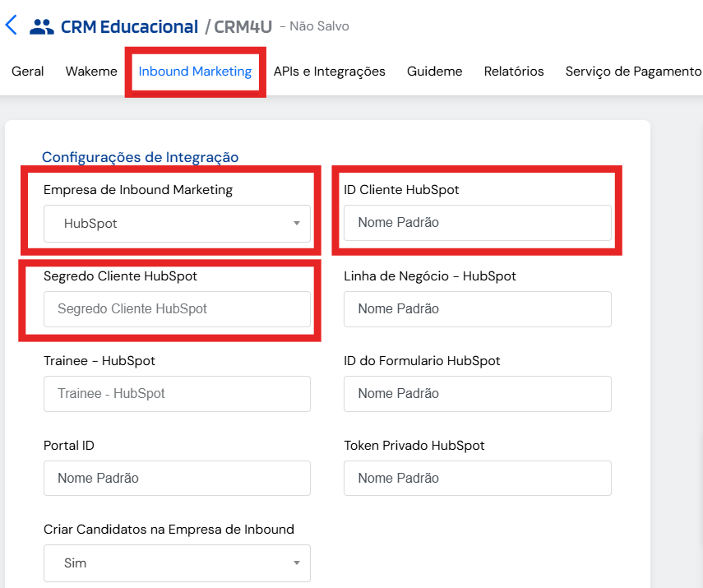Screen dimensions: 703x588
Task: Open Empresa de Inbound Marketing dropdown
Action: (x=177, y=224)
